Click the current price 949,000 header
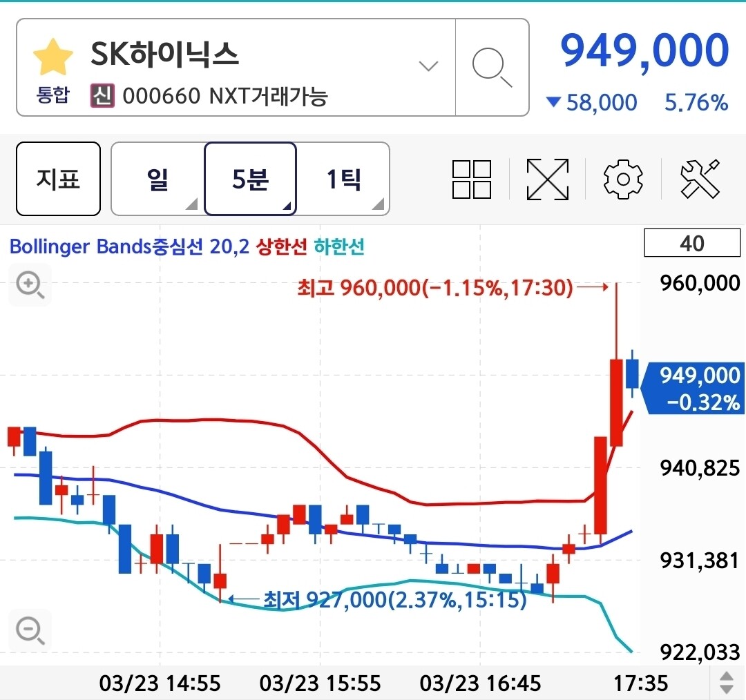 (644, 50)
